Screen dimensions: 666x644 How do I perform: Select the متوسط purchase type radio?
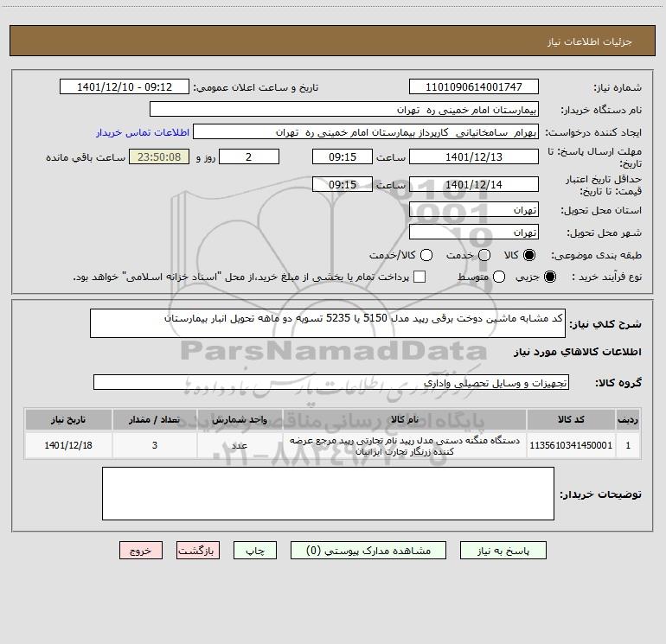tap(499, 277)
